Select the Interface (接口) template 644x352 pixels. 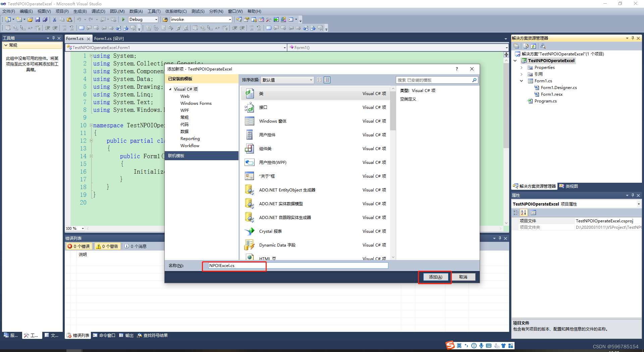(316, 107)
